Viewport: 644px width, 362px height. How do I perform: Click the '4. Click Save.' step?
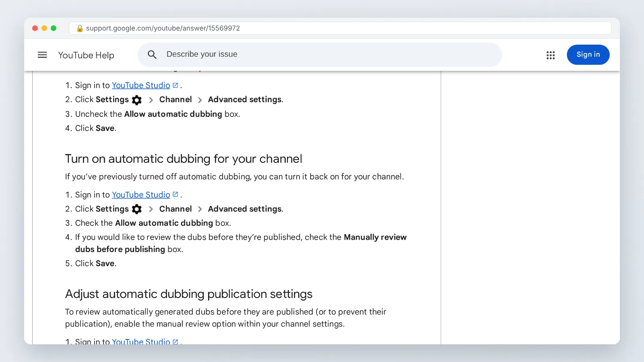[x=91, y=128]
